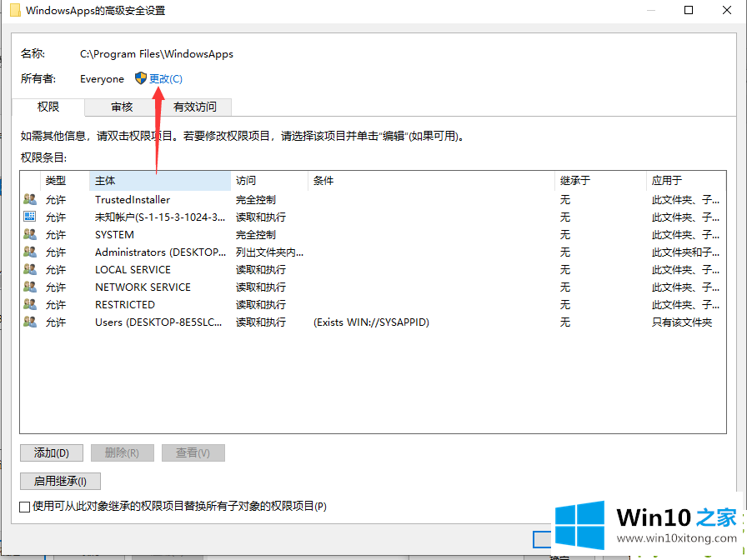This screenshot has height=560, width=747.
Task: Select the Users row user icon
Action: click(x=30, y=322)
